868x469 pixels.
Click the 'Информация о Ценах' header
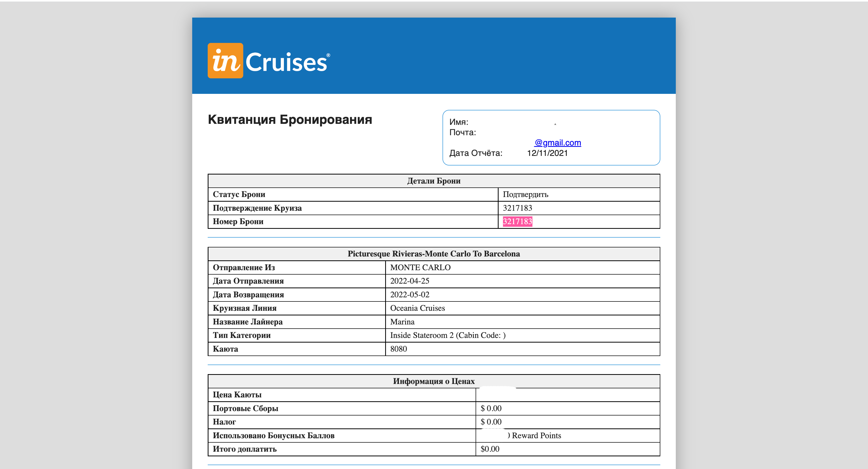click(x=434, y=381)
